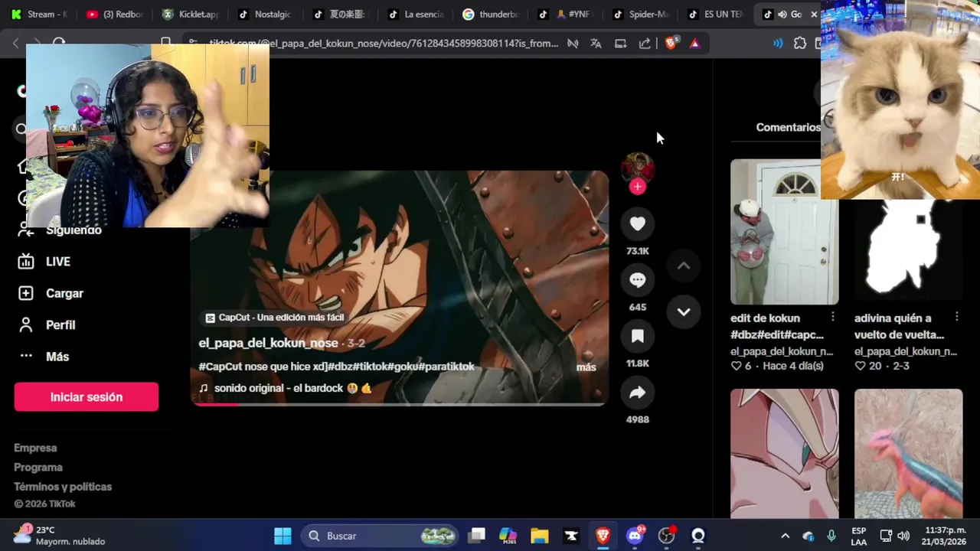Click CapCut - Una edición más fácil tag

coord(274,318)
